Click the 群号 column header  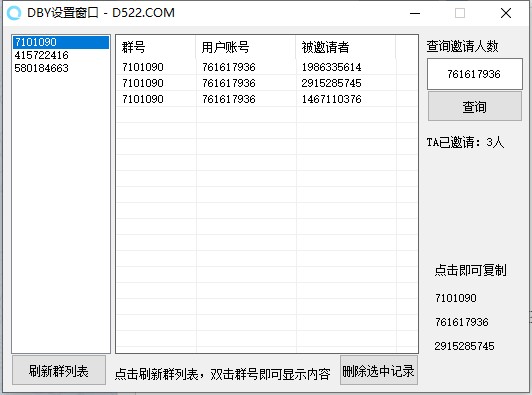[156, 47]
